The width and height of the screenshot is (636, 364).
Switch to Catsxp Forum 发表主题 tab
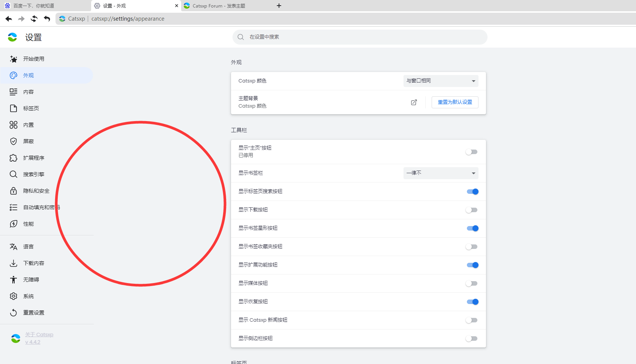tap(226, 6)
